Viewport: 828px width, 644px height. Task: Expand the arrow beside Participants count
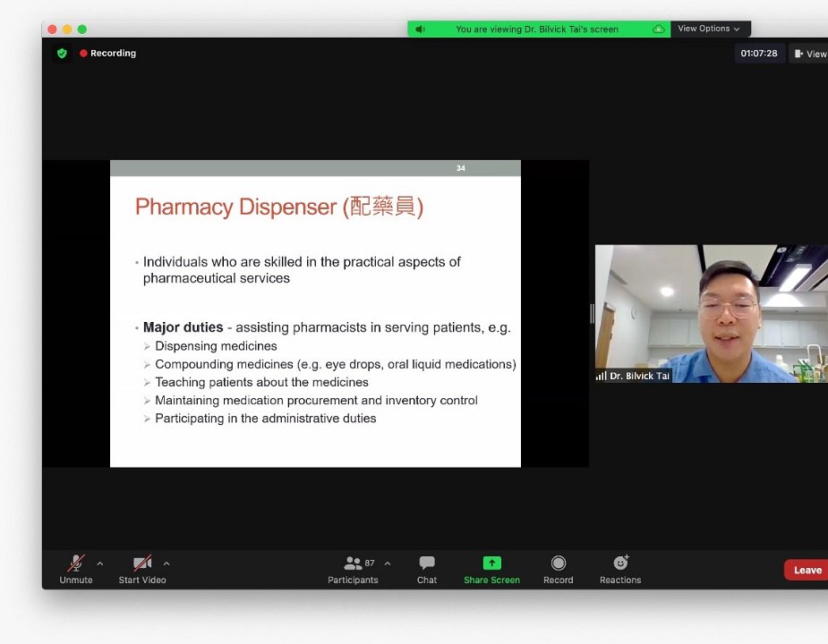point(388,563)
